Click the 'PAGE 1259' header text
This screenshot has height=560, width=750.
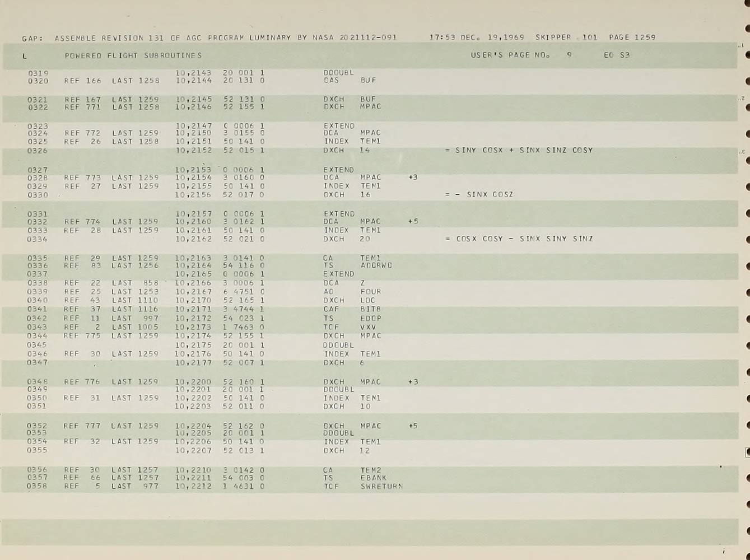[x=632, y=38]
